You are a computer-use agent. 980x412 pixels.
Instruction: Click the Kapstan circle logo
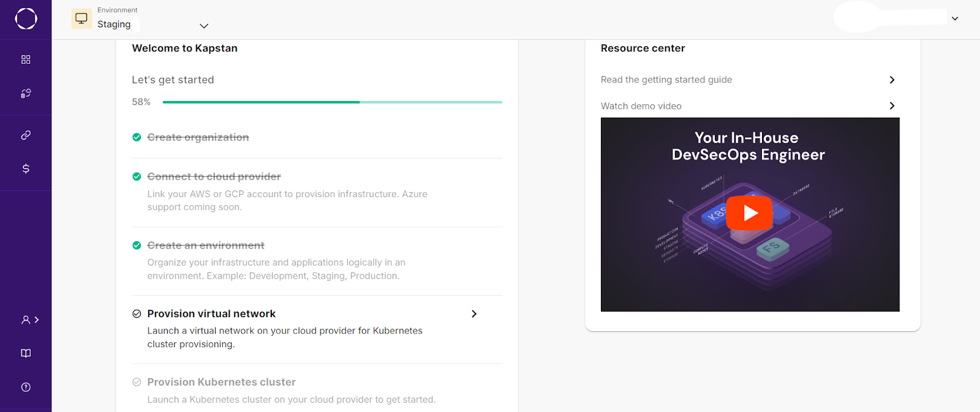click(26, 18)
